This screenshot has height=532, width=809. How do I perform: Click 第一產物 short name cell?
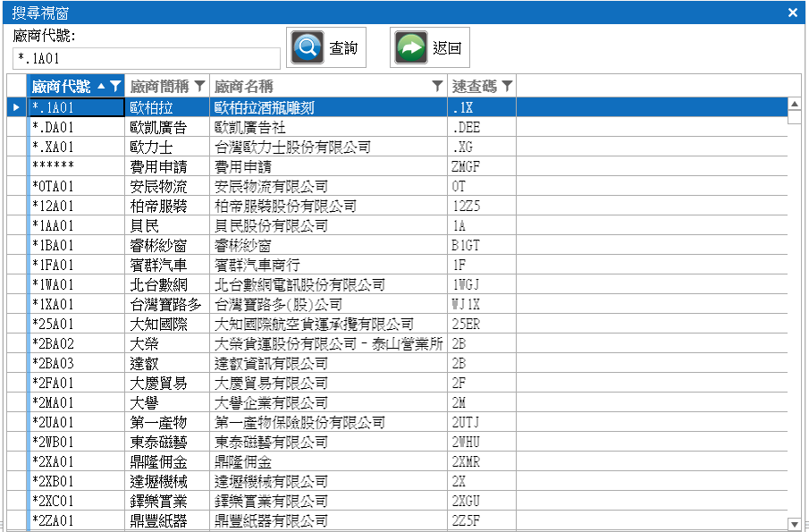(167, 421)
